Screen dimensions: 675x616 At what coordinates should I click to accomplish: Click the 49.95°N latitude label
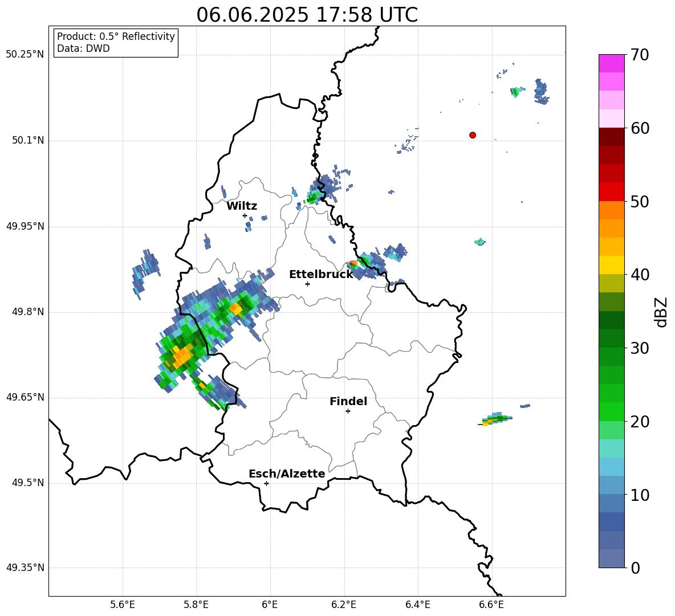(x=25, y=226)
